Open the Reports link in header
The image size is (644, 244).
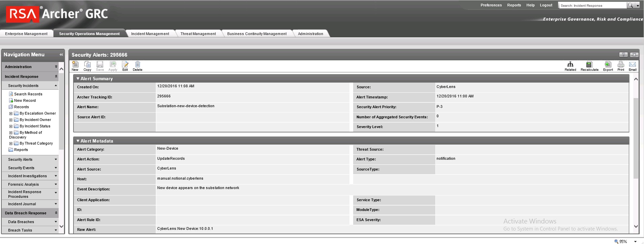pos(514,5)
